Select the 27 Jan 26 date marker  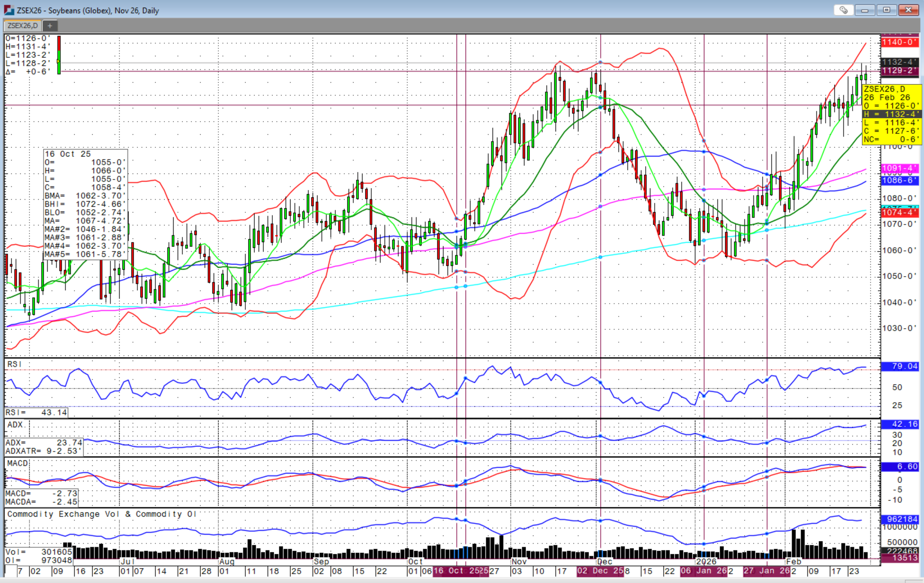click(766, 571)
